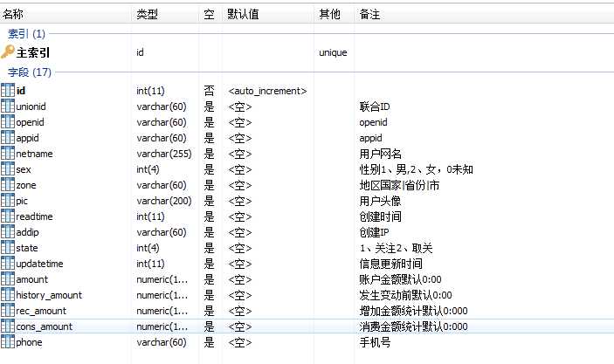The height and width of the screenshot is (364, 614).
Task: Click the column icon of readtime field
Action: 8,216
